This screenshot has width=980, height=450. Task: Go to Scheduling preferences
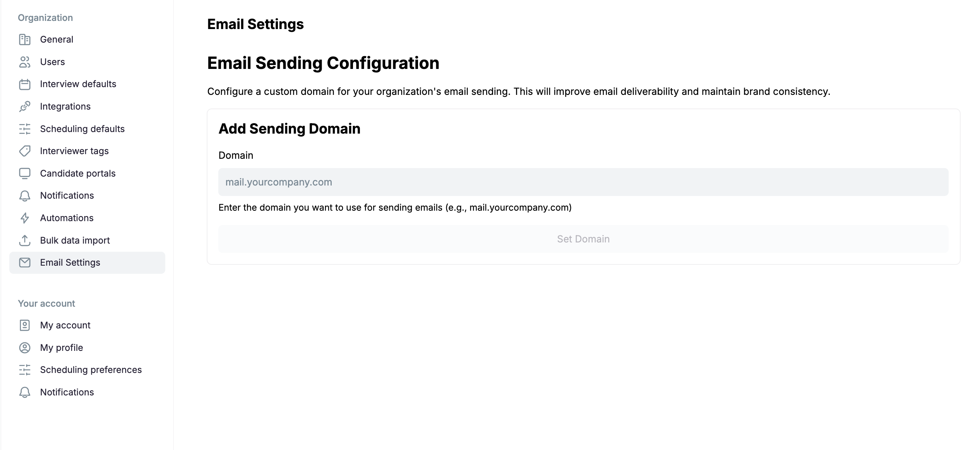[87, 370]
